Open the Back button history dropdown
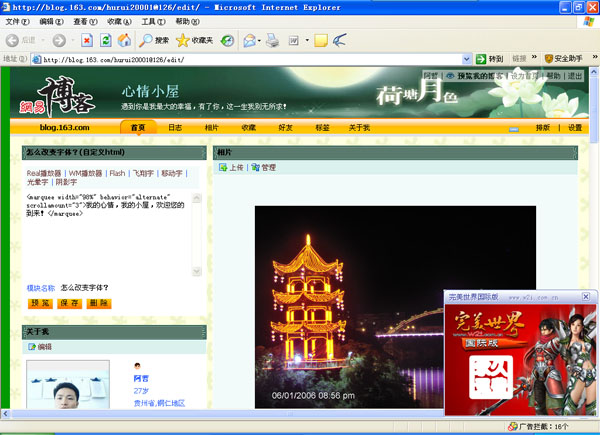This screenshot has height=435, width=600. (x=39, y=40)
